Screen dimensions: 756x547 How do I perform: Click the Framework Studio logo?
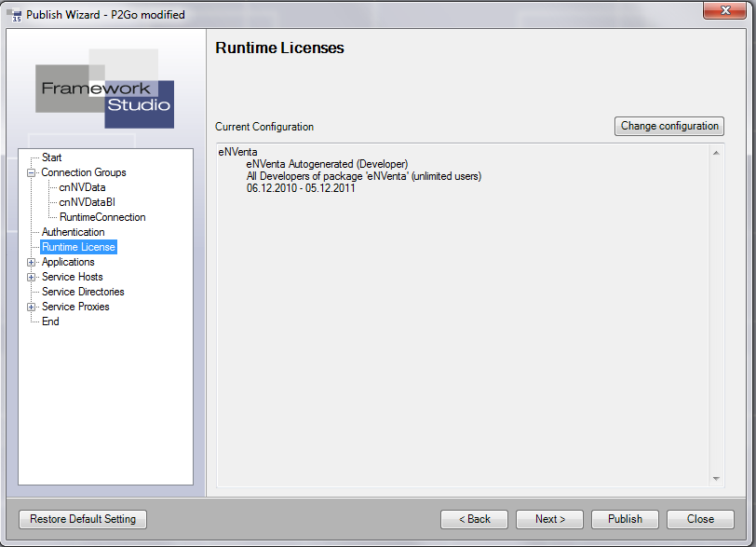click(105, 89)
